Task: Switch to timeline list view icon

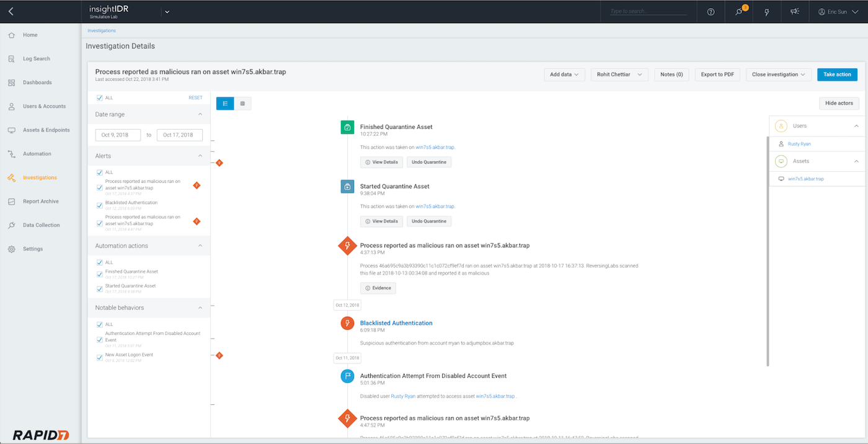Action: [x=225, y=104]
